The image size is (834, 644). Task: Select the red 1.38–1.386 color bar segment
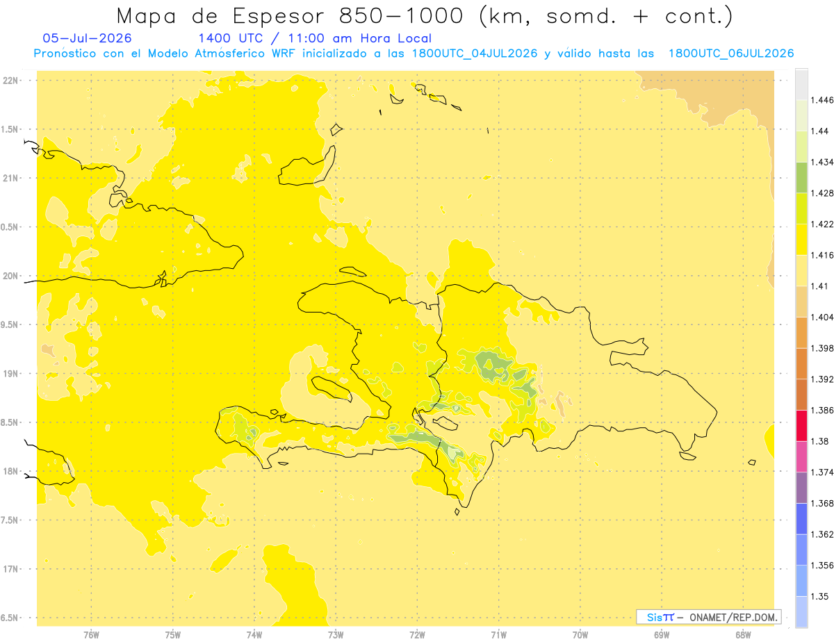tap(801, 425)
